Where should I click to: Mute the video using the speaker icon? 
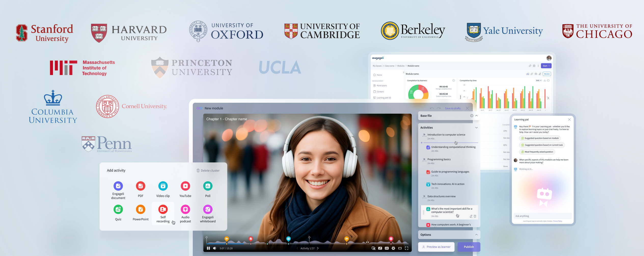pyautogui.click(x=214, y=248)
